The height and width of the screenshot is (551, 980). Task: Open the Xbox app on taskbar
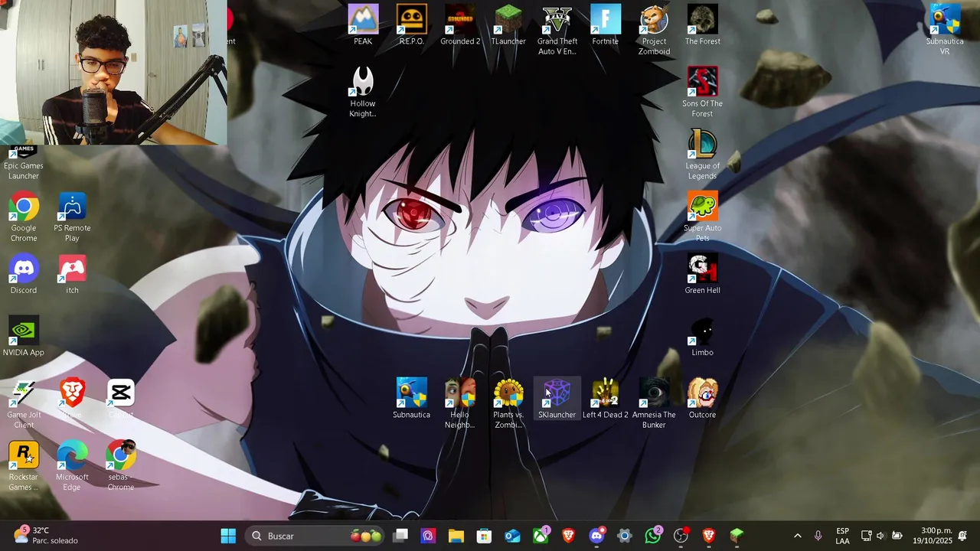pyautogui.click(x=541, y=536)
